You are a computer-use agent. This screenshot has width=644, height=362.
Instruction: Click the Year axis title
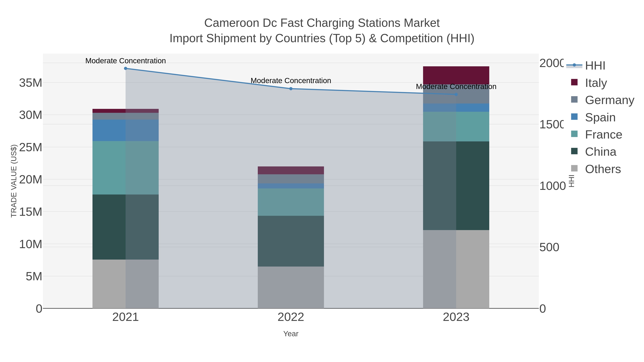[x=291, y=334]
